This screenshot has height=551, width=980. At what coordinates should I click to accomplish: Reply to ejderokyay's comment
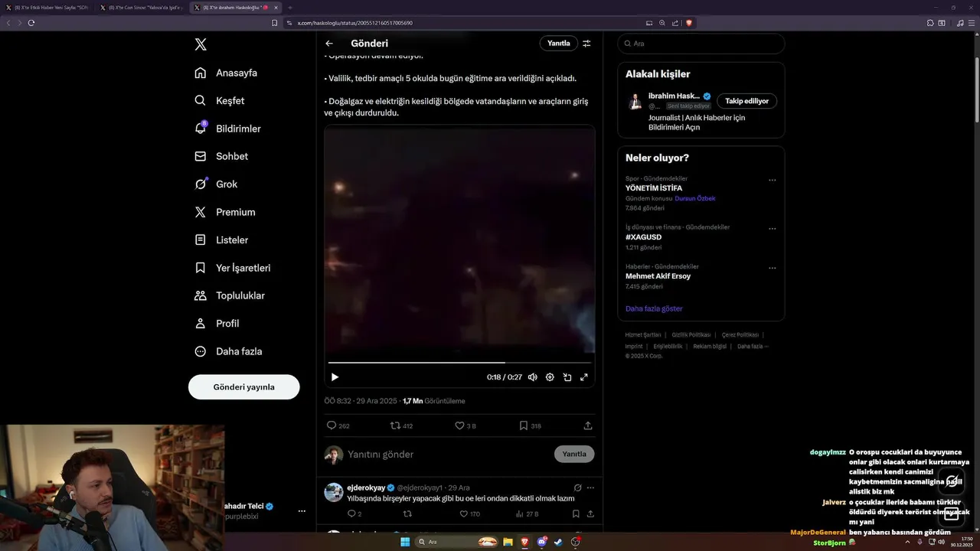(354, 514)
